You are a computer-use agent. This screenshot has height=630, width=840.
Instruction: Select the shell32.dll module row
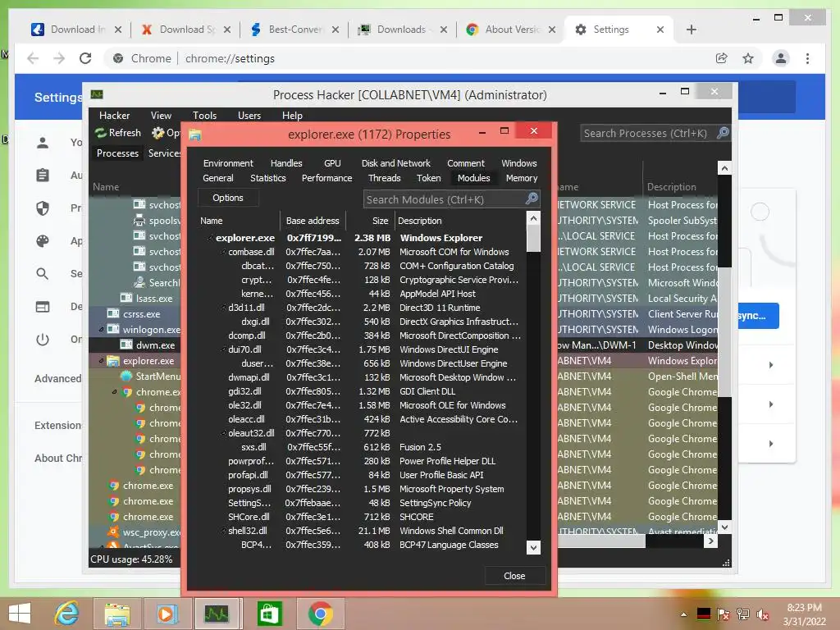click(x=363, y=531)
